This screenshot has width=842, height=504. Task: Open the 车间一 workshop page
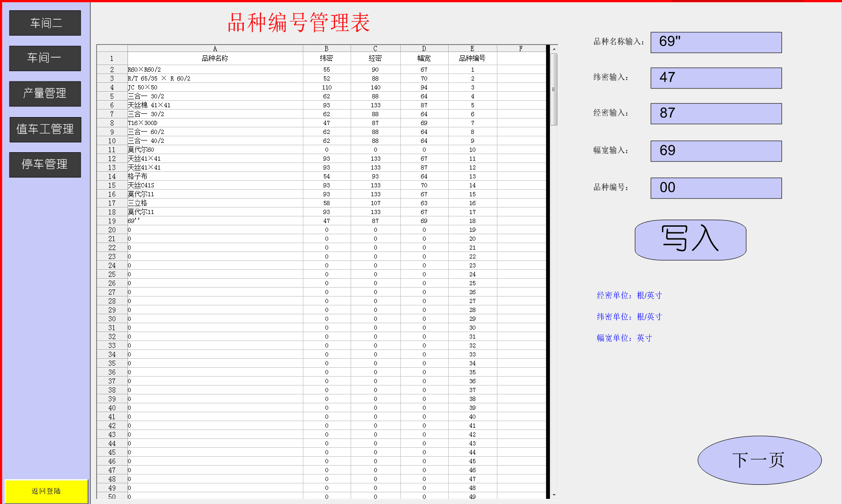pyautogui.click(x=45, y=58)
